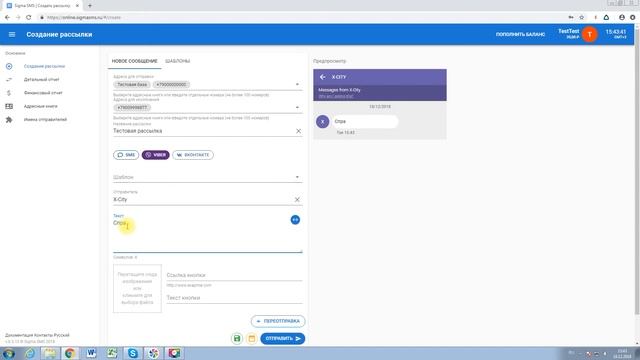Open the Шаблон template dropdown
Image resolution: width=640 pixels, height=360 pixels.
click(x=208, y=177)
